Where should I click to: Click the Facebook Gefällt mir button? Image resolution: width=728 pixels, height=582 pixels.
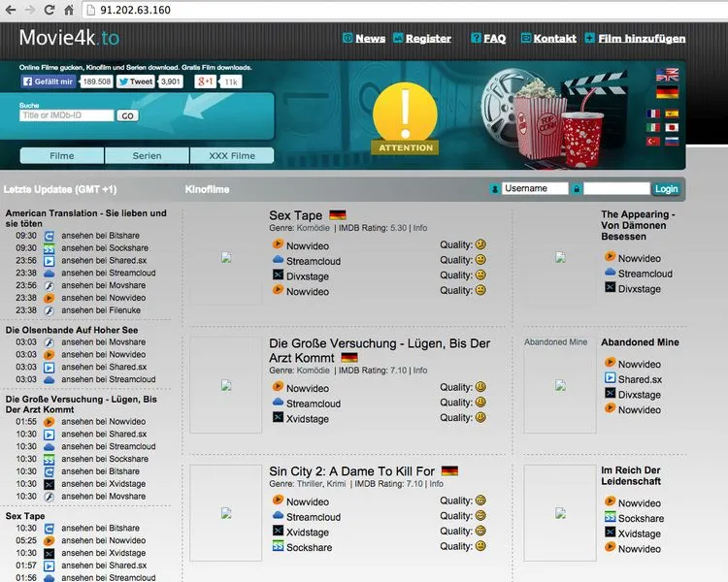pyautogui.click(x=49, y=81)
